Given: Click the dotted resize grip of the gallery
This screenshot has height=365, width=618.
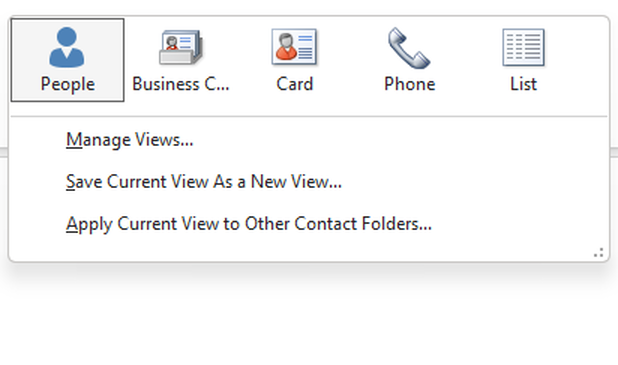Looking at the screenshot, I should (x=599, y=253).
